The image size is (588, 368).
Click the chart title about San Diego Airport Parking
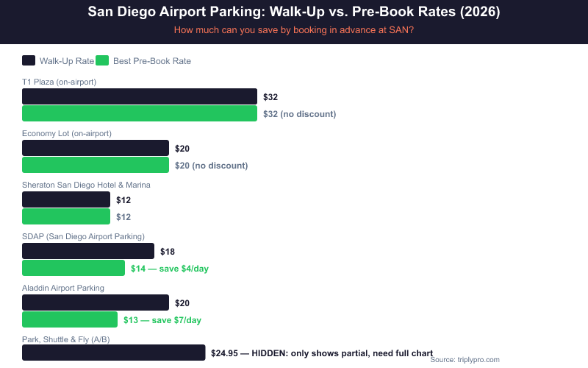pos(294,13)
